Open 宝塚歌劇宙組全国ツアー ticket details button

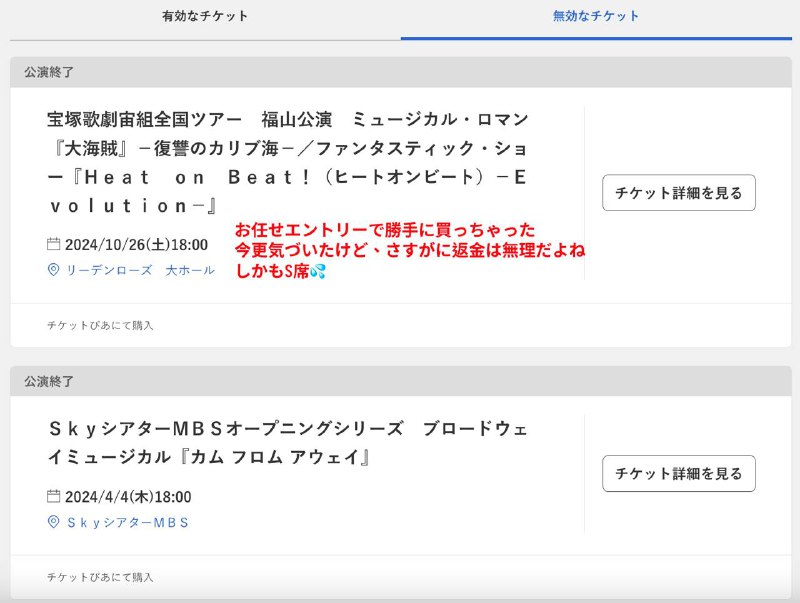pyautogui.click(x=680, y=192)
